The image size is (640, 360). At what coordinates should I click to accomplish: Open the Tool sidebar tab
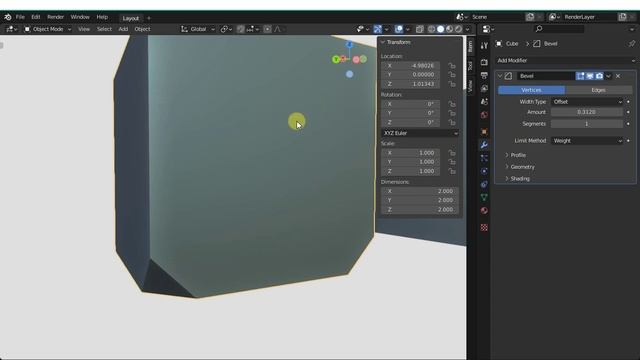[x=470, y=66]
